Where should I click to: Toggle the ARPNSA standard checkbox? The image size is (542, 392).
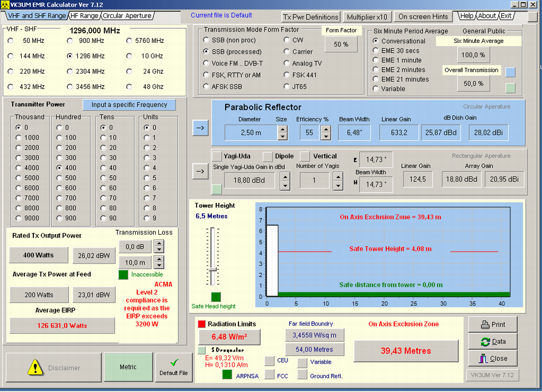pos(227,374)
